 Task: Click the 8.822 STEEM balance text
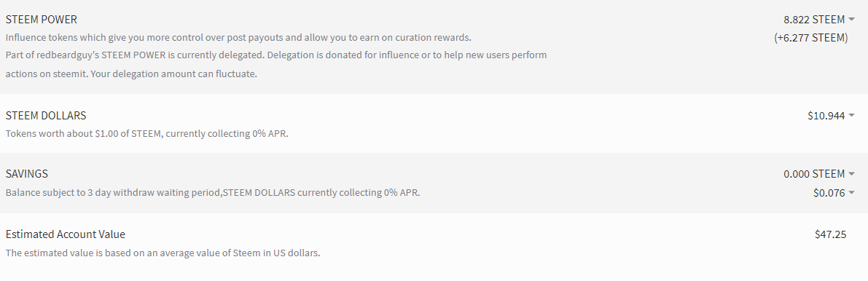coord(814,20)
